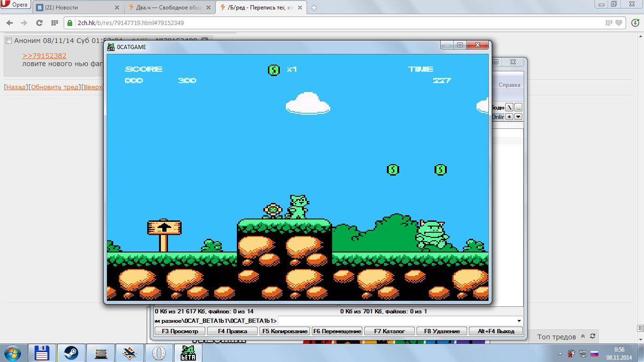
Task: Tick the checkbox beside the Аноним post
Action: coord(8,41)
